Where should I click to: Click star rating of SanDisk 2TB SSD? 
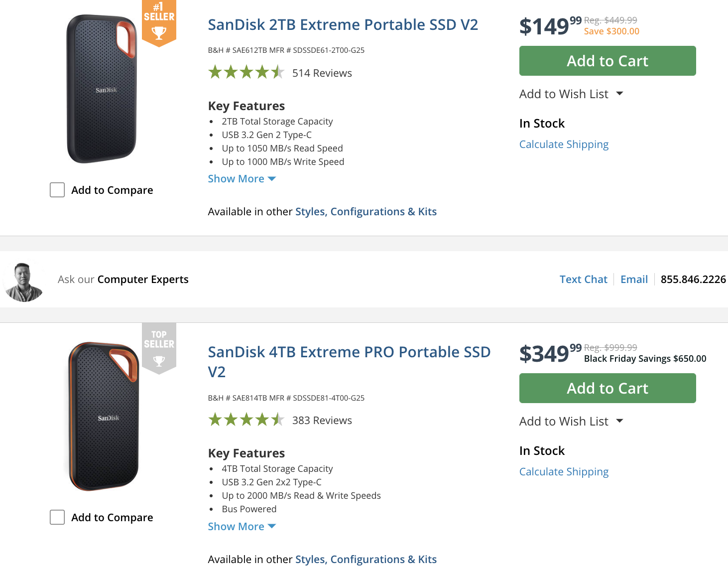click(x=246, y=73)
